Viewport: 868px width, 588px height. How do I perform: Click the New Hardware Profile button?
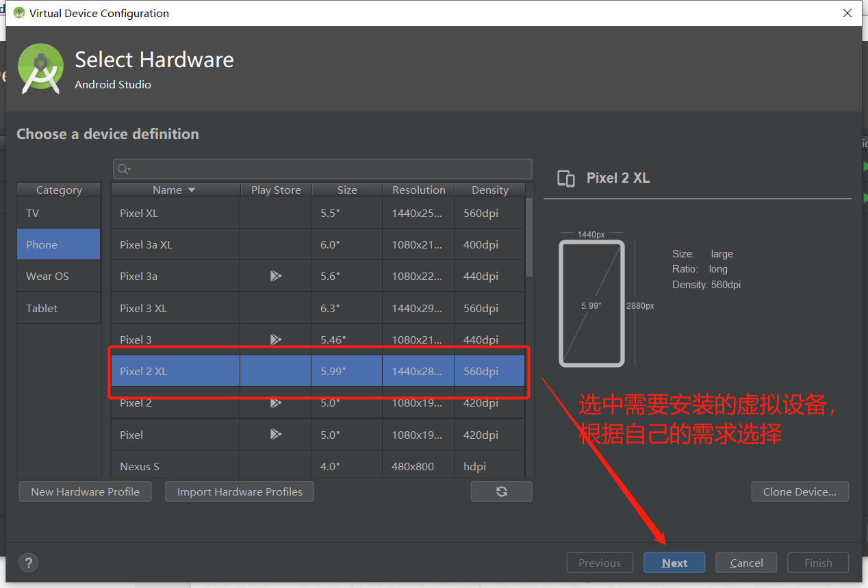point(85,491)
